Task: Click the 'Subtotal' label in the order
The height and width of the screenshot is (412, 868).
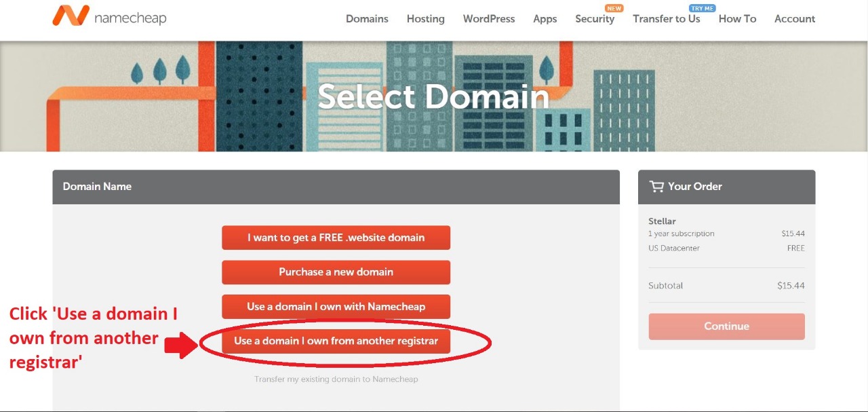Action: 666,286
